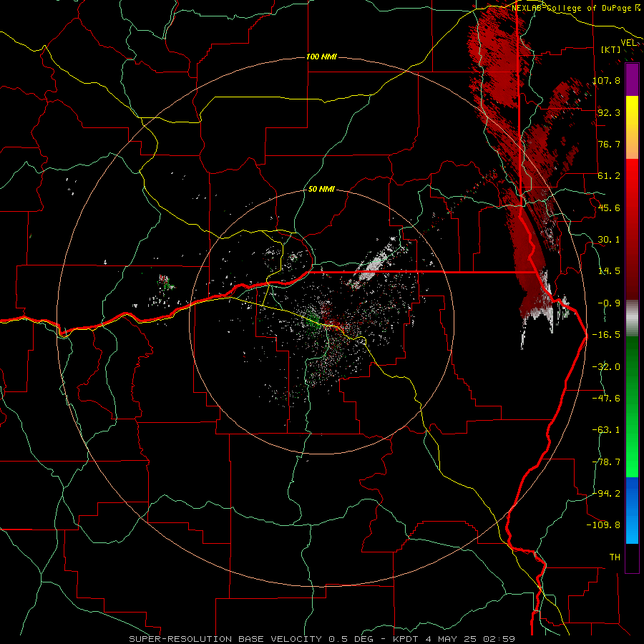The height and width of the screenshot is (644, 644).
Task: Click the [KT] units label
Action: click(x=610, y=49)
